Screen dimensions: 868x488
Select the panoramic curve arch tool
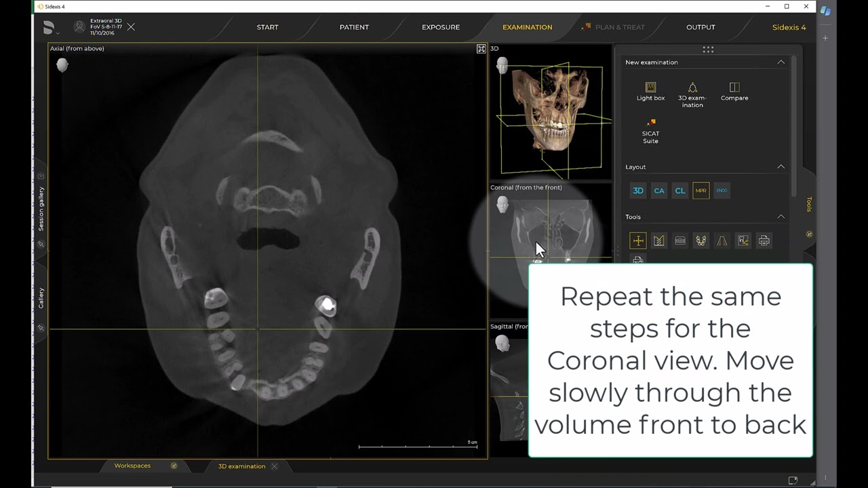pyautogui.click(x=701, y=241)
